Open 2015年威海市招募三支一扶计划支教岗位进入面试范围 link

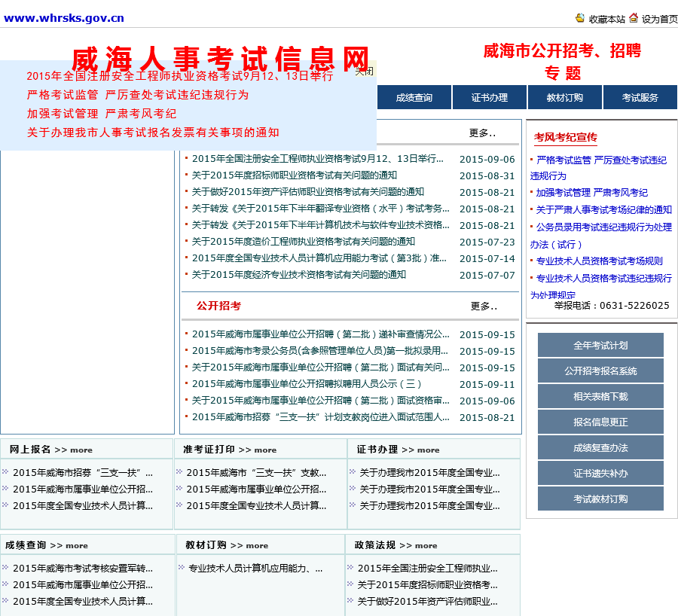pos(320,416)
